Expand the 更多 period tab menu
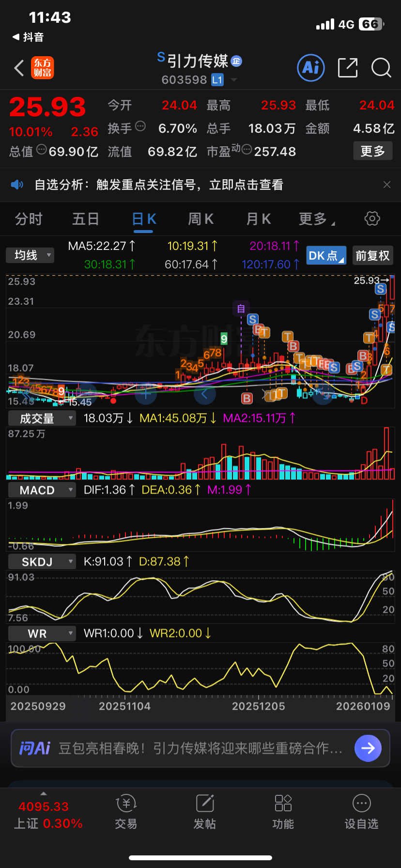Viewport: 401px width, 868px height. [317, 219]
